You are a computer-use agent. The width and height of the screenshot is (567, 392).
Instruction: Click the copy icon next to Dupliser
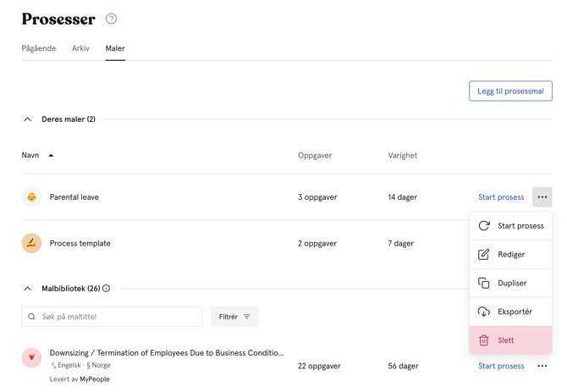484,283
